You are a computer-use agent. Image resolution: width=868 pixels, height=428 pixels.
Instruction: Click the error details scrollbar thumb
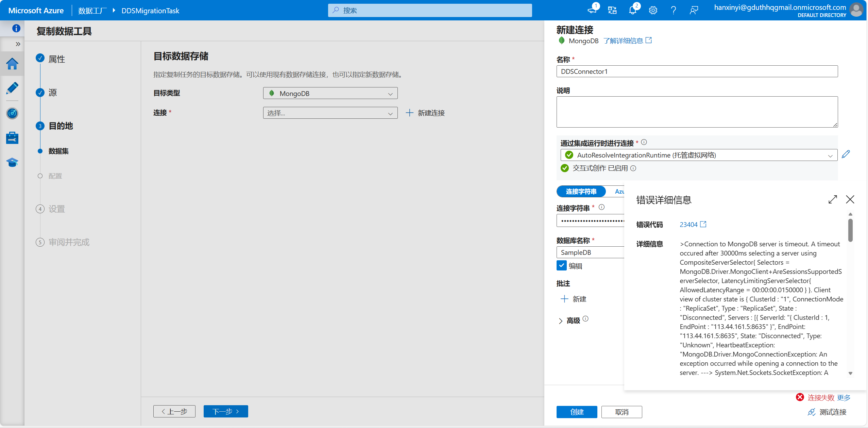coord(850,230)
